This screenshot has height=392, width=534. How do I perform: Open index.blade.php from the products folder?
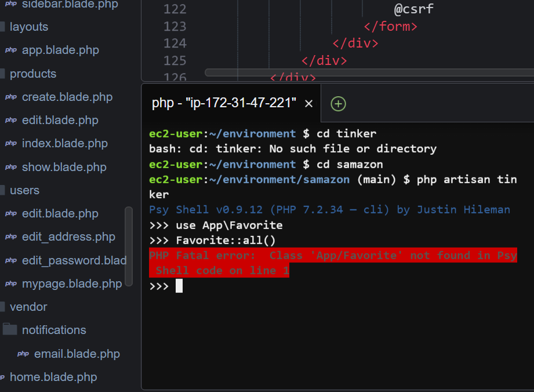click(64, 143)
